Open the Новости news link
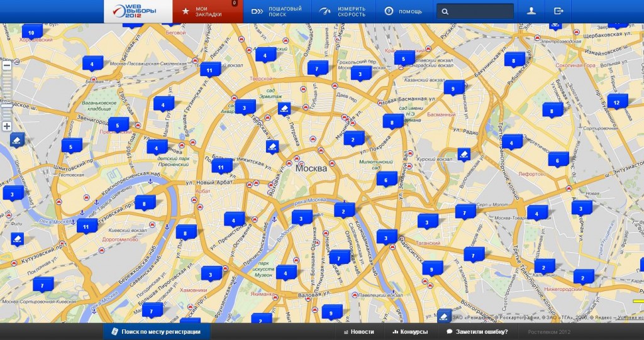Viewport: 644px width, 340px height. (358, 332)
